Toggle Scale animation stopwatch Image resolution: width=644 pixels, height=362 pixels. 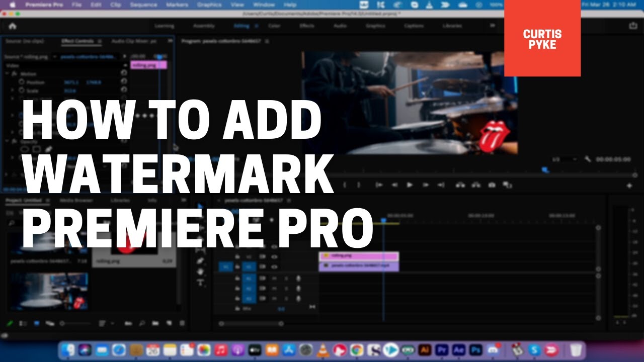21,91
